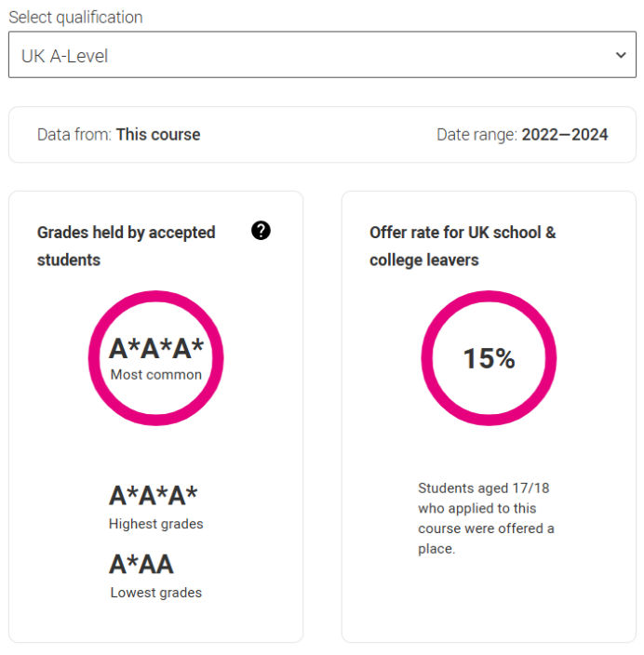Click "This course" data source text

click(158, 135)
